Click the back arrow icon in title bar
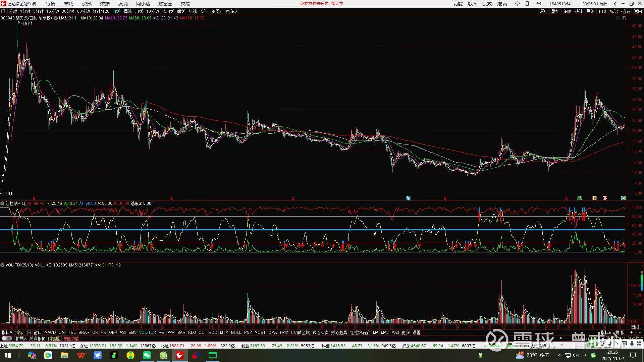 pos(615,4)
